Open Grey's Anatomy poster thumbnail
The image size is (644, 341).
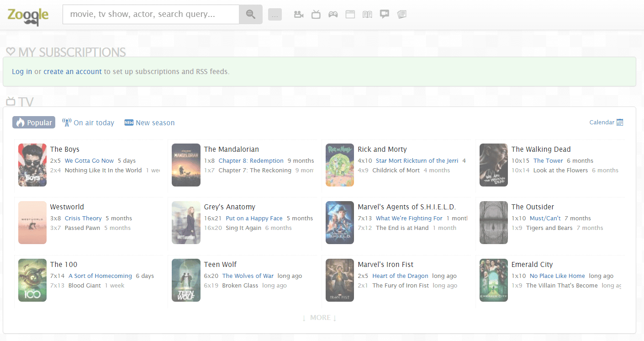[x=186, y=223]
